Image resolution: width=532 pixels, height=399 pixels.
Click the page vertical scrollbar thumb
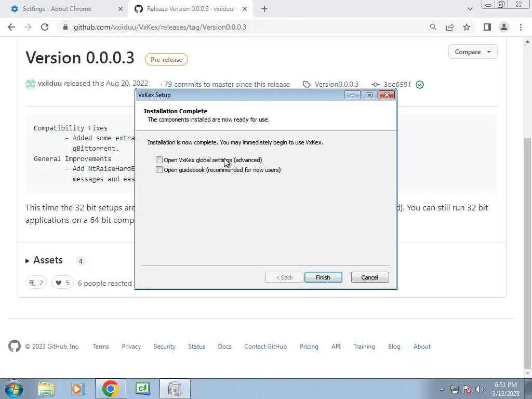tap(527, 252)
